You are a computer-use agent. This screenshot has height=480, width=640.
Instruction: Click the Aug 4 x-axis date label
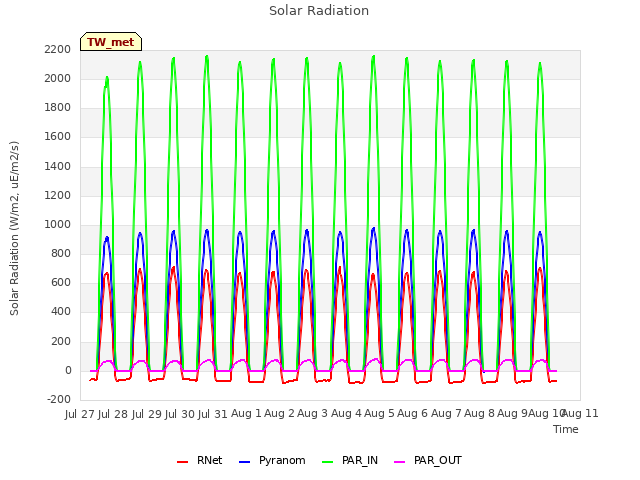coord(346,414)
